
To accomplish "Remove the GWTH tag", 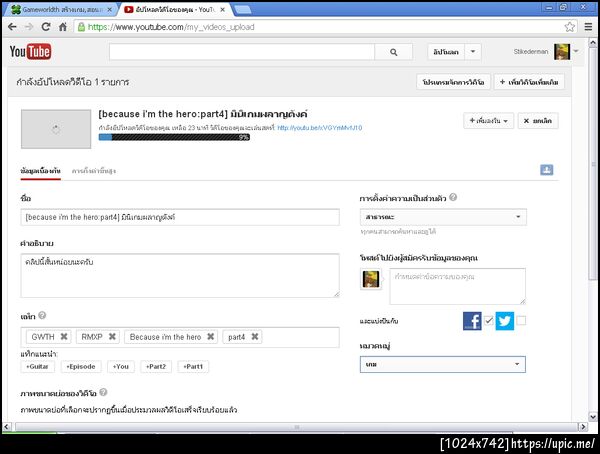I will (x=64, y=336).
